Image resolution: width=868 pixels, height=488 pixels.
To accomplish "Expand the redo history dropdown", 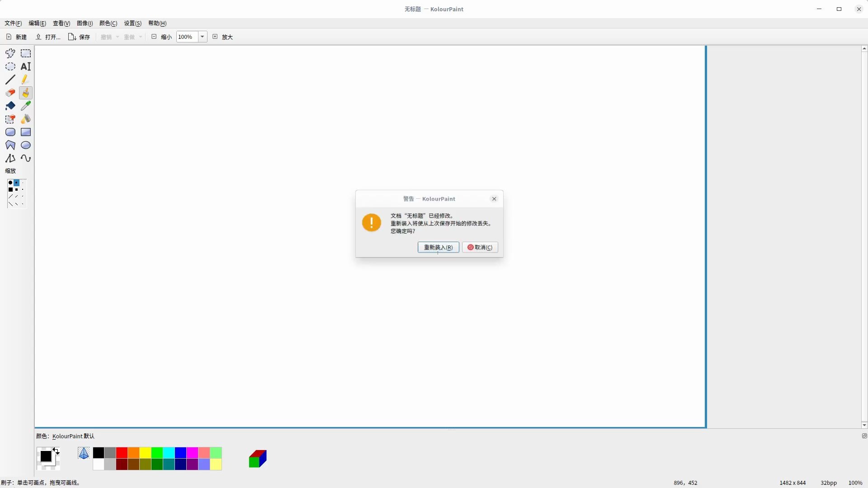I will (x=140, y=37).
